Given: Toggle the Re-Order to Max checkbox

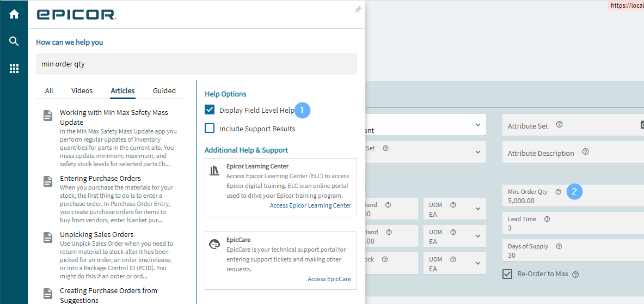Looking at the screenshot, I should [508, 274].
